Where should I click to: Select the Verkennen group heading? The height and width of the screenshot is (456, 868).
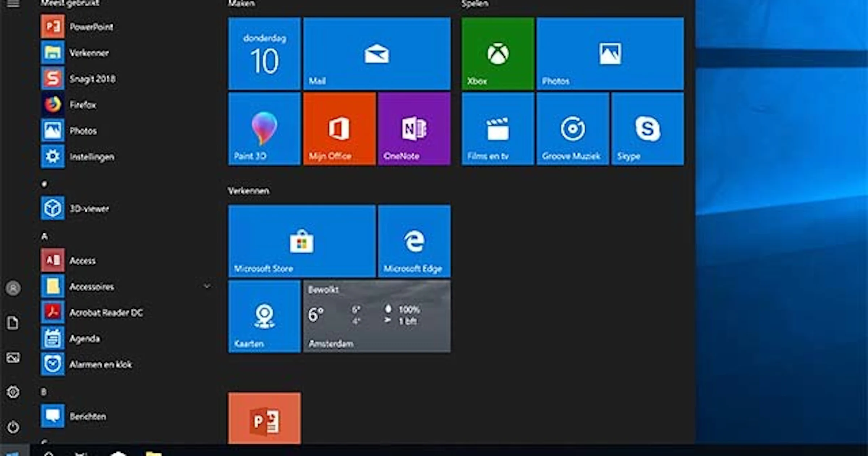click(248, 191)
